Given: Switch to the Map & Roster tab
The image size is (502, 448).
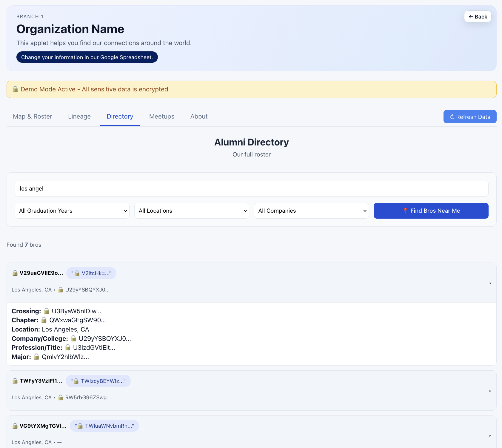Looking at the screenshot, I should [32, 116].
